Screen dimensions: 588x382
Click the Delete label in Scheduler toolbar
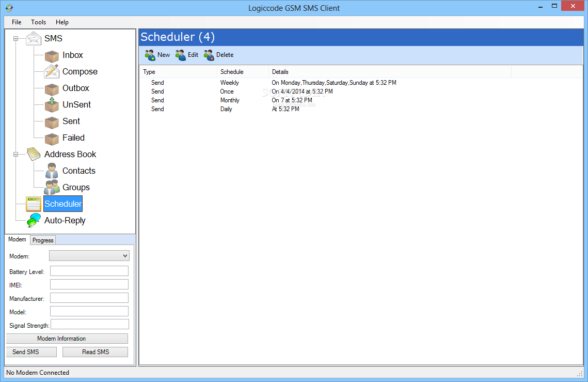[x=225, y=55]
